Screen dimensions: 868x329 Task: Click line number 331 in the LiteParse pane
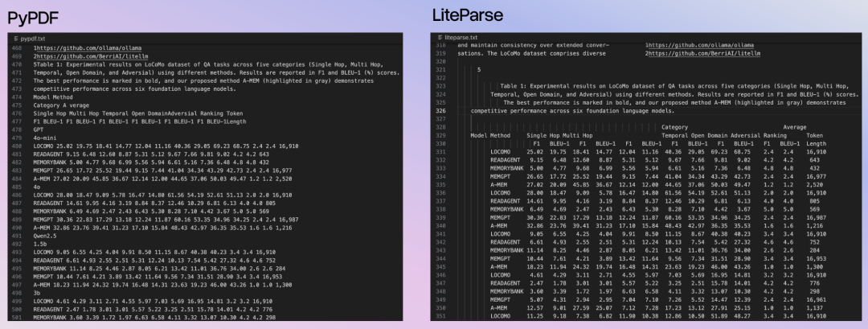pos(440,152)
